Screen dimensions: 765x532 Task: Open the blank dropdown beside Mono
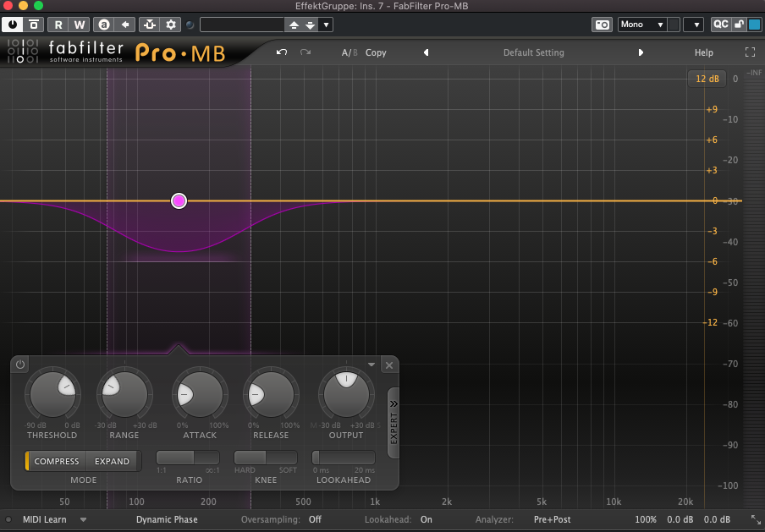pos(693,25)
